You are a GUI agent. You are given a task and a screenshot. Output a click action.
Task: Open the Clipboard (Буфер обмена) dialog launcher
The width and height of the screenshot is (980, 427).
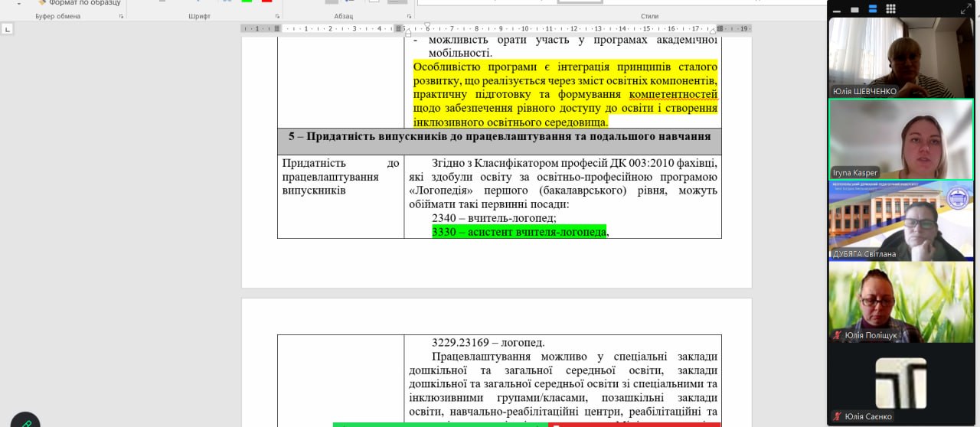click(121, 16)
